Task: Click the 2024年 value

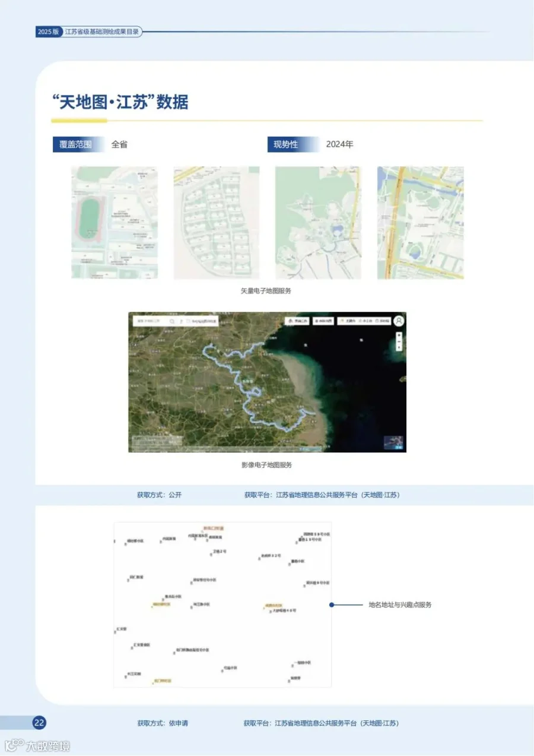Action: 340,144
